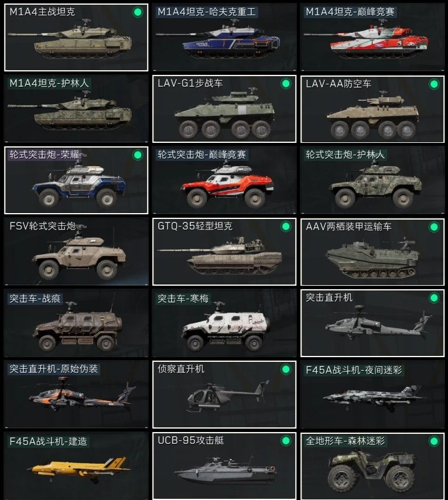Select the M1A4坦克-护林人 camo tank
The image size is (448, 500).
pos(76,109)
